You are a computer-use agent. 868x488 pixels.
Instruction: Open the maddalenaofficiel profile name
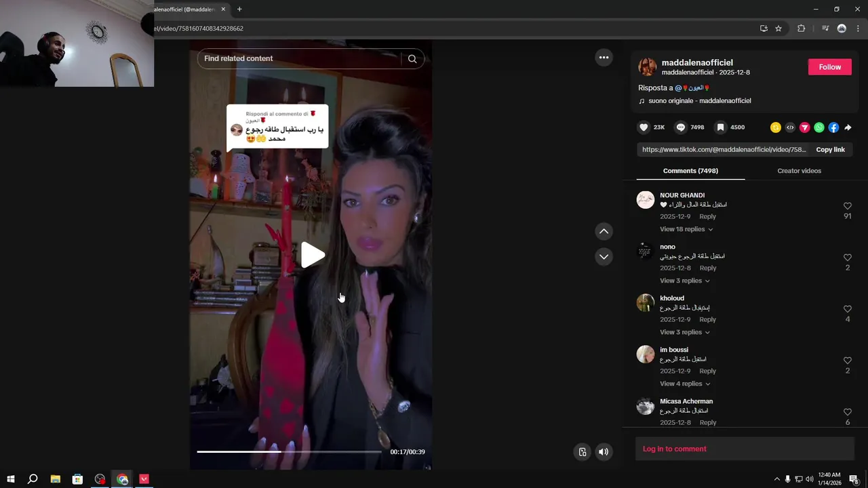pyautogui.click(x=697, y=62)
